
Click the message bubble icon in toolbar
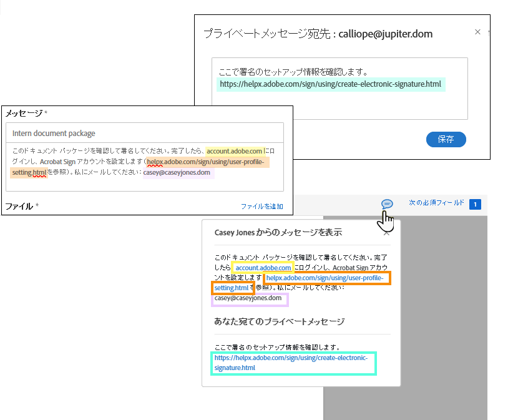click(387, 204)
